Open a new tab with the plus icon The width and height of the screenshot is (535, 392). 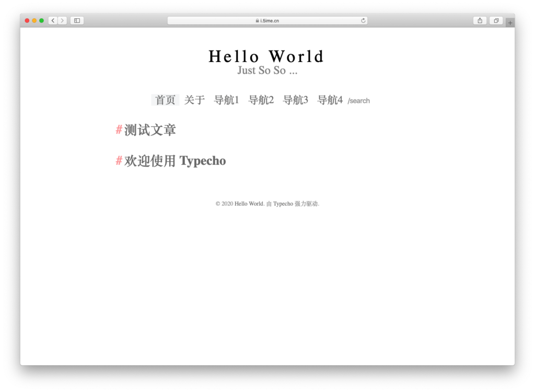509,22
